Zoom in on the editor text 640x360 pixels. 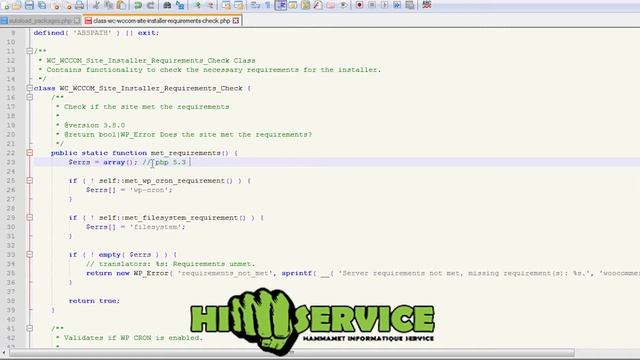point(197,5)
